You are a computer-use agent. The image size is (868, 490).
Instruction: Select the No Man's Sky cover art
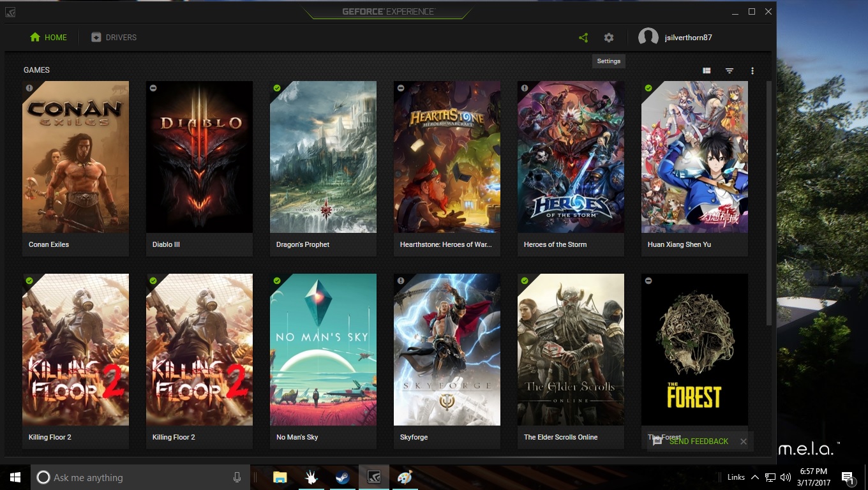pos(323,350)
